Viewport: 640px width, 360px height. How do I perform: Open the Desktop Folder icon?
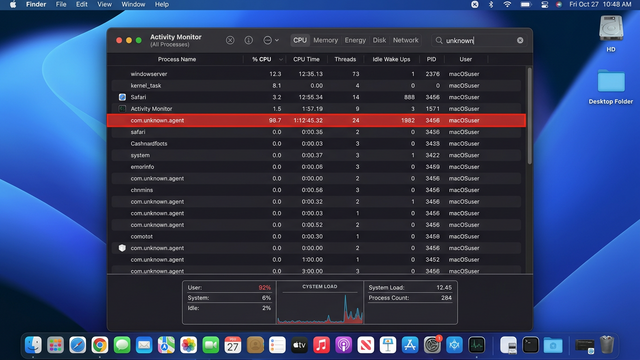611,81
